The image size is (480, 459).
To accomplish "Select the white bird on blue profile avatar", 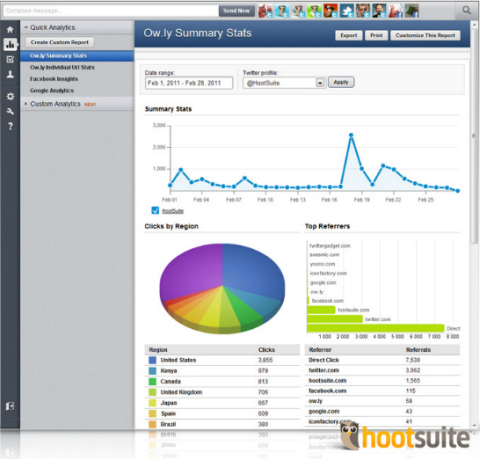I will coord(347,11).
